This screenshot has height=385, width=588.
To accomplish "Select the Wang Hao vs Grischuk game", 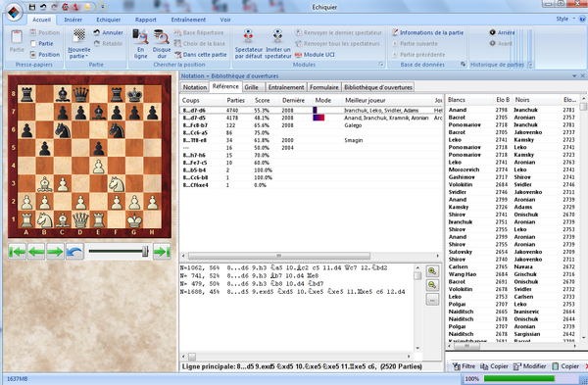I will (512, 274).
